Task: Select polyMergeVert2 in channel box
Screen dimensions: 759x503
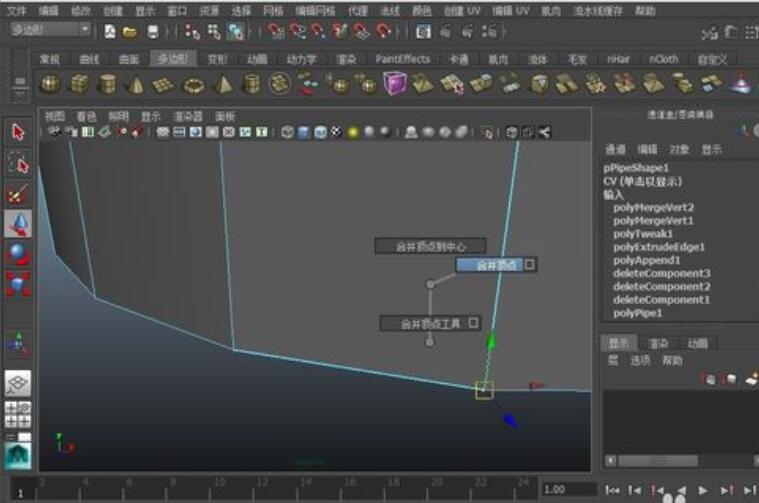Action: pos(653,207)
